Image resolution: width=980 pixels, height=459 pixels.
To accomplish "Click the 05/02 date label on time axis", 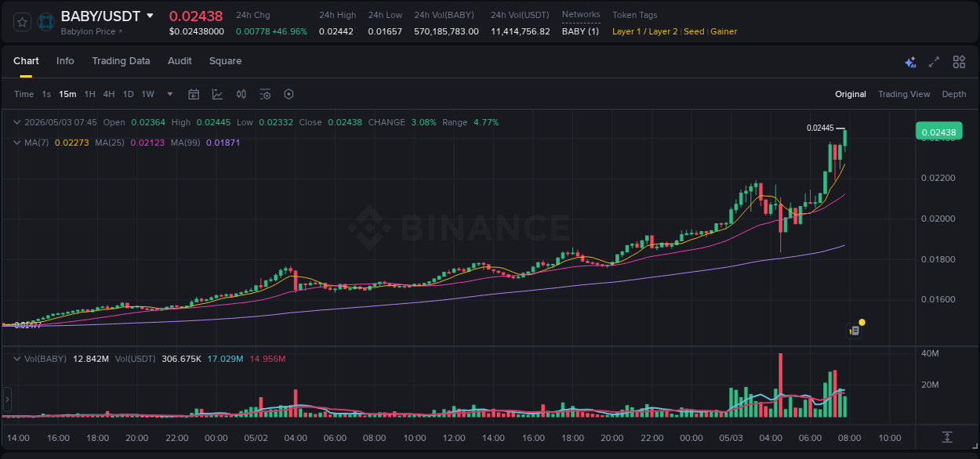I will coord(256,438).
